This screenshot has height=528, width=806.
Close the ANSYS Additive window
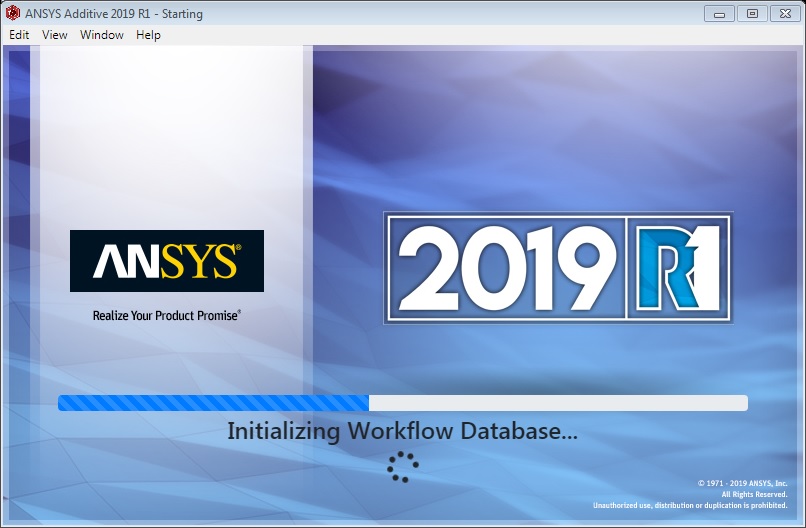click(785, 14)
